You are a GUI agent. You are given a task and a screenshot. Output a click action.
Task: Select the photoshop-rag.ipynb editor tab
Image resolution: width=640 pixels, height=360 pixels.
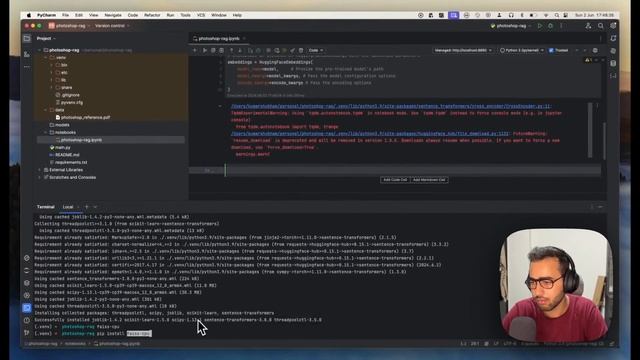coord(219,38)
